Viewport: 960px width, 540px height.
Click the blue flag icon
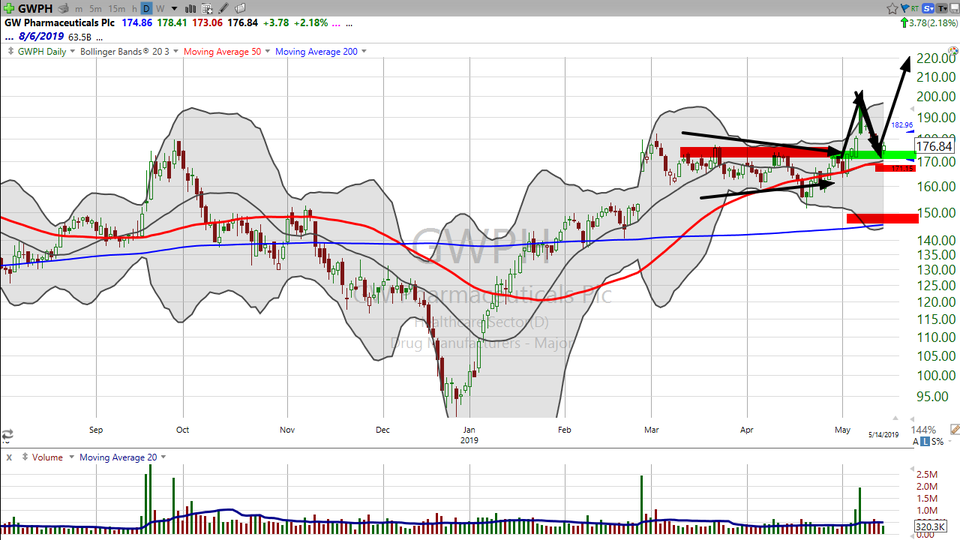click(x=905, y=9)
